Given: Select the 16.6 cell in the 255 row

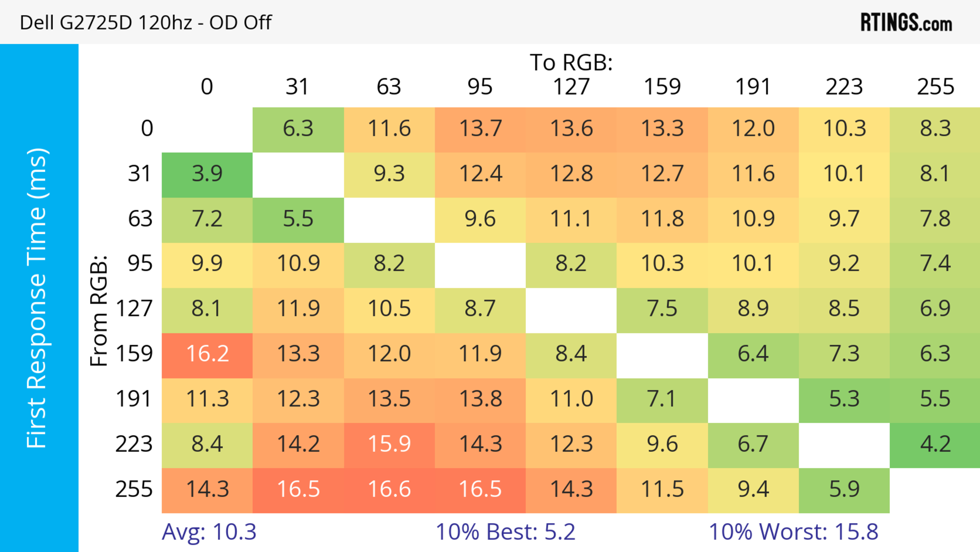Looking at the screenshot, I should coord(389,490).
